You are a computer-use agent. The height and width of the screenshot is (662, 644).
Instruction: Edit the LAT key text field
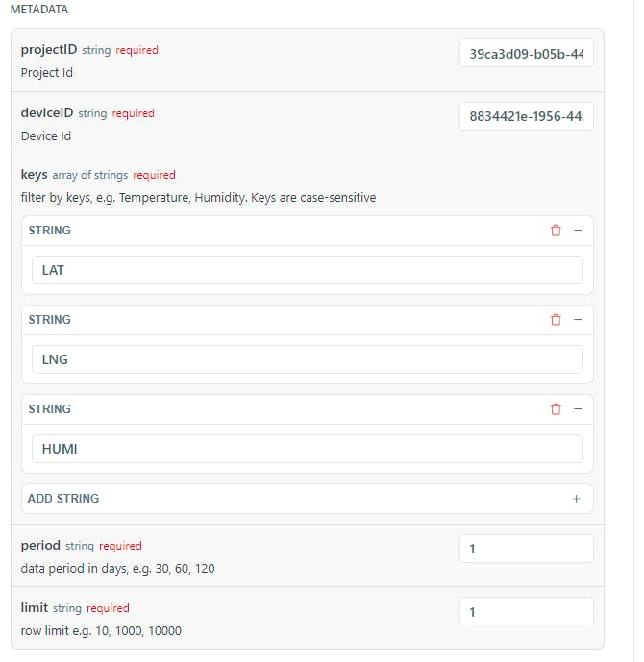307,270
